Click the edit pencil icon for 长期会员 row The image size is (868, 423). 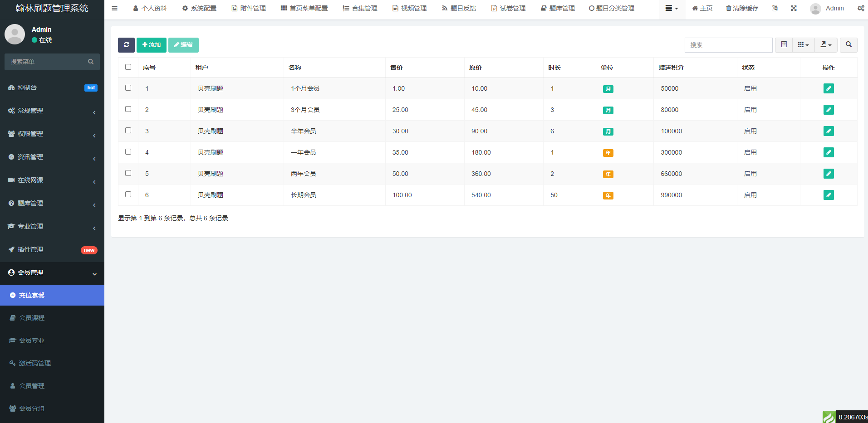tap(828, 195)
